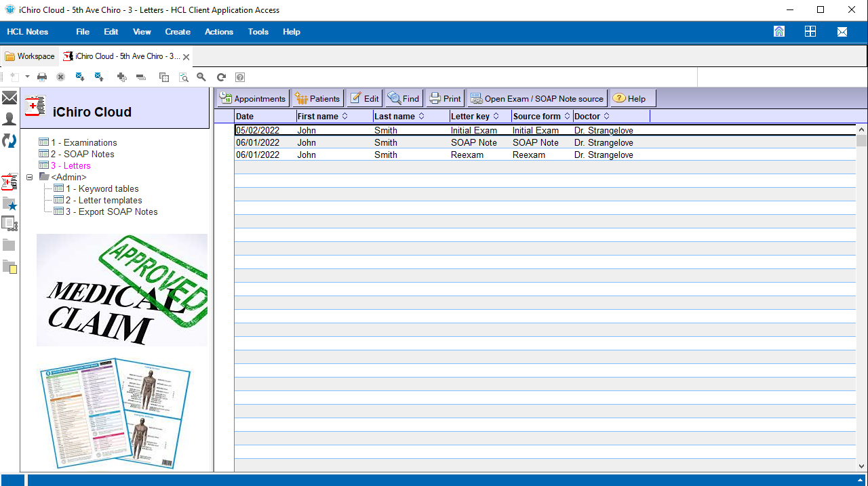Select 2 - Letter templates in tree
This screenshot has height=486, width=868.
pyautogui.click(x=104, y=200)
